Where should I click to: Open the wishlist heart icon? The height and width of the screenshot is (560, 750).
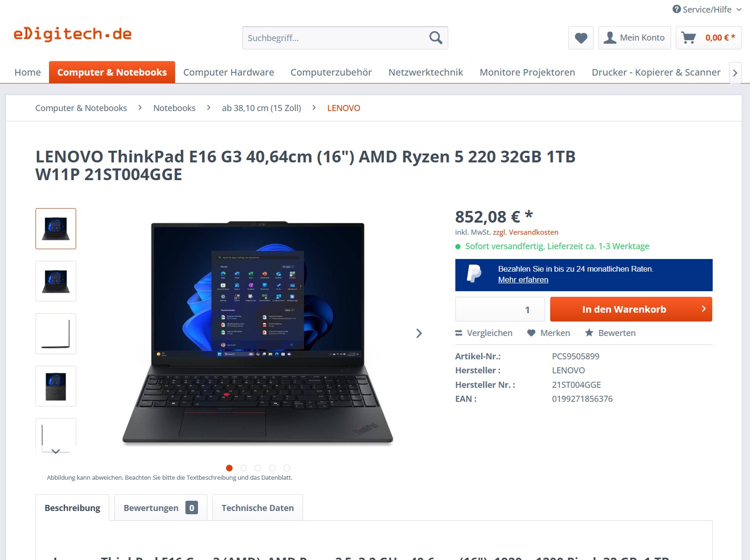[x=581, y=38]
